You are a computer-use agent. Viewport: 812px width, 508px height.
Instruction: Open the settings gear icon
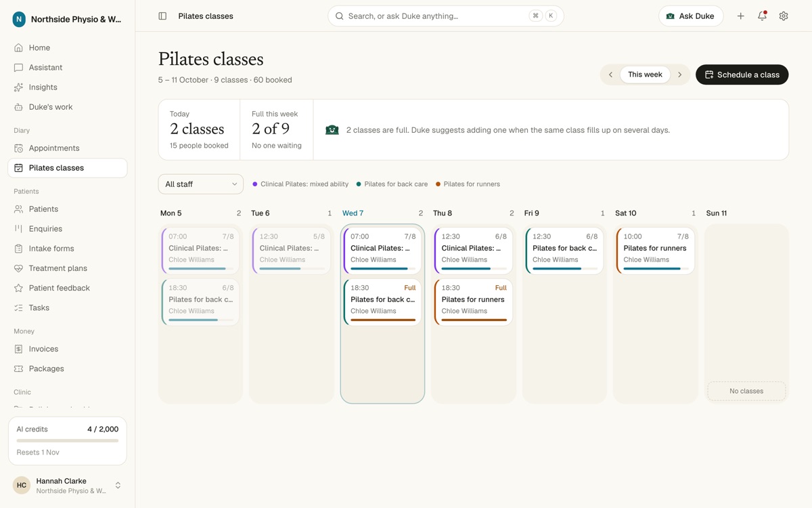(x=784, y=16)
